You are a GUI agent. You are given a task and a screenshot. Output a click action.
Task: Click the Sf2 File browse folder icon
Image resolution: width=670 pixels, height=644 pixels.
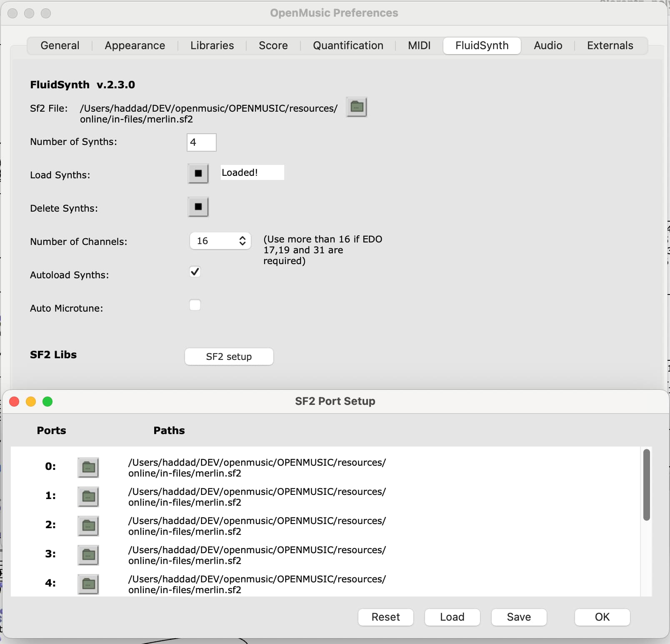356,107
